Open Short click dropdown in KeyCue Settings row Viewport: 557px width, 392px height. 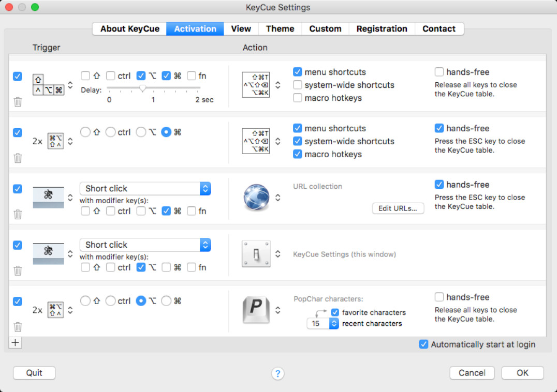pos(145,245)
